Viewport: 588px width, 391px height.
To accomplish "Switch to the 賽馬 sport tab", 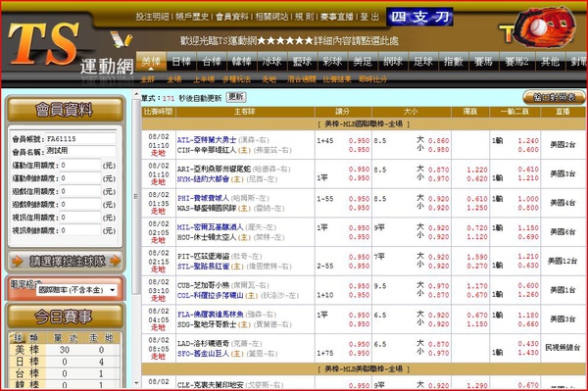I will click(x=484, y=61).
